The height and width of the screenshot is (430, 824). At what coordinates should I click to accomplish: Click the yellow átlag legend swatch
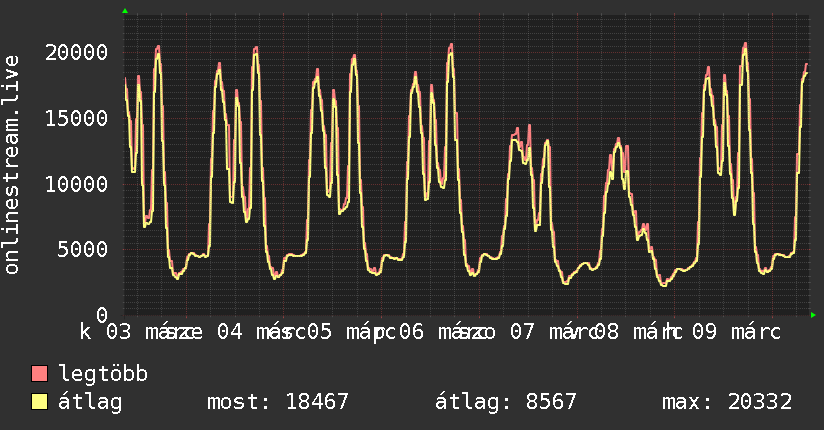point(39,402)
